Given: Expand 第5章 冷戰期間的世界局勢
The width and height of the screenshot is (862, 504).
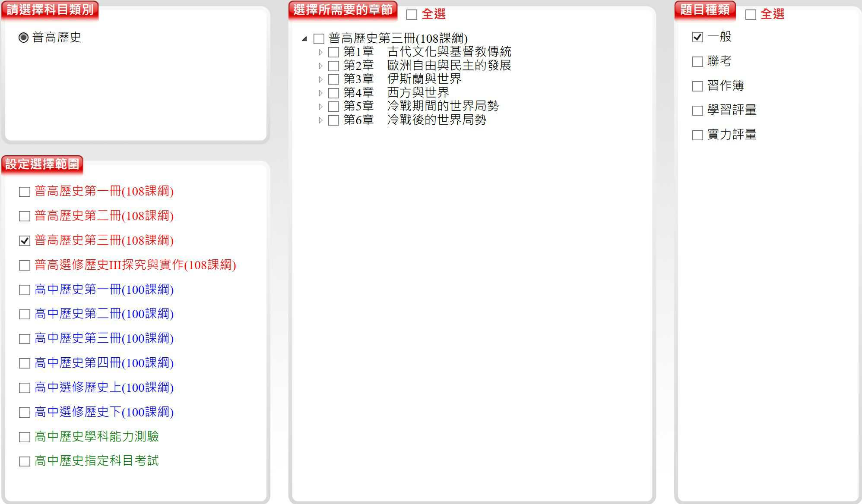Looking at the screenshot, I should point(320,107).
